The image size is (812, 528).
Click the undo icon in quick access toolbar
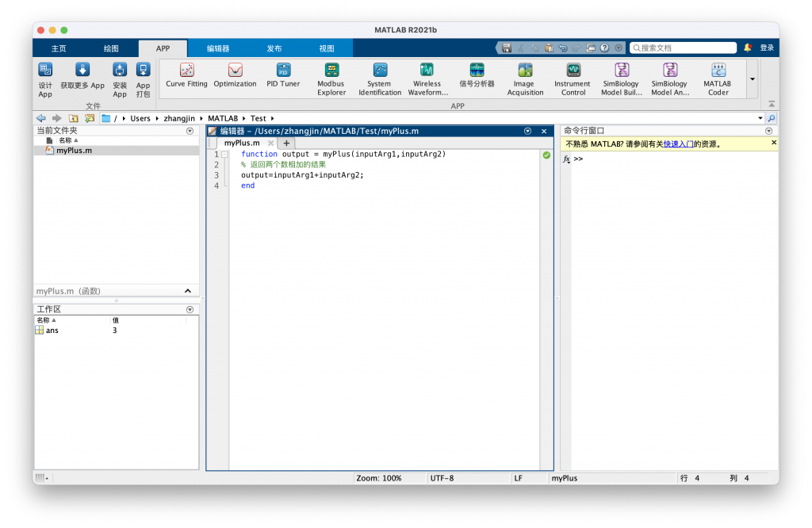tap(563, 48)
